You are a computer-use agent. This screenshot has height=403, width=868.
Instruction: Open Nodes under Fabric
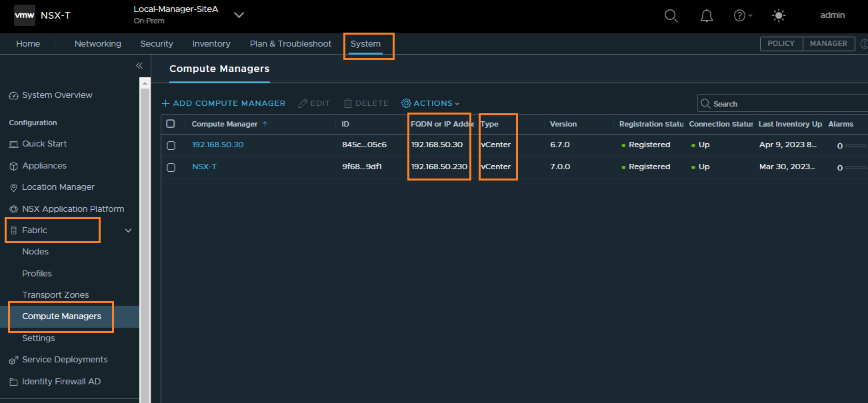click(x=35, y=252)
